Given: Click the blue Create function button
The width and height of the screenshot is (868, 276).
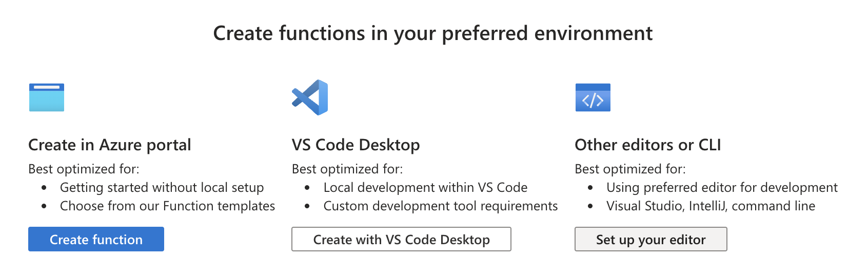Looking at the screenshot, I should click(96, 239).
